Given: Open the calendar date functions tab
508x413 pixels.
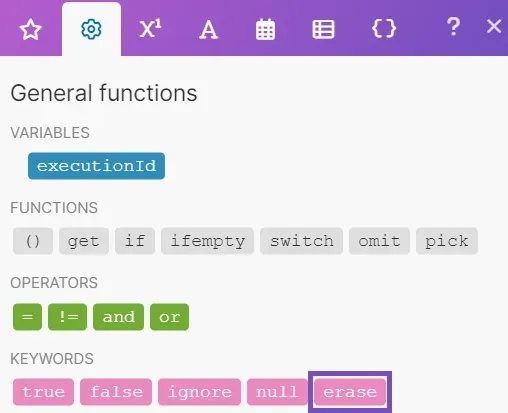Looking at the screenshot, I should [265, 29].
